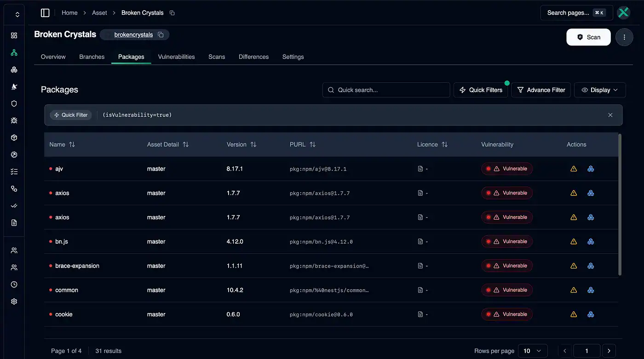Go to next page using right arrow
Viewport: 644px width, 359px height.
click(x=609, y=351)
